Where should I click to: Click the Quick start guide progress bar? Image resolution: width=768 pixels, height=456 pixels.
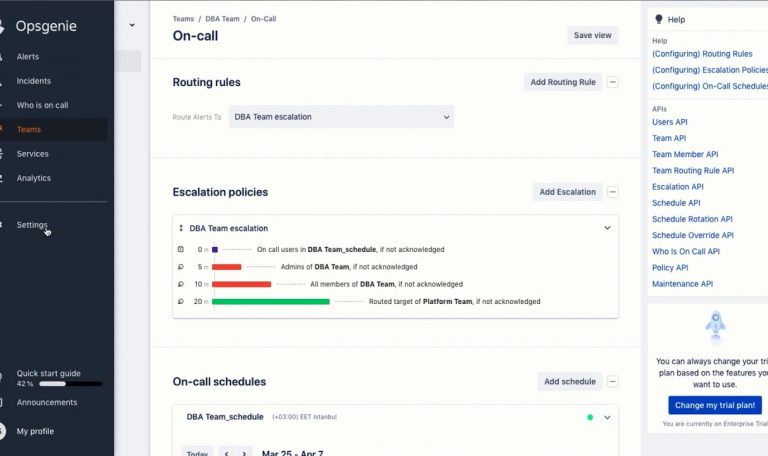(71, 384)
